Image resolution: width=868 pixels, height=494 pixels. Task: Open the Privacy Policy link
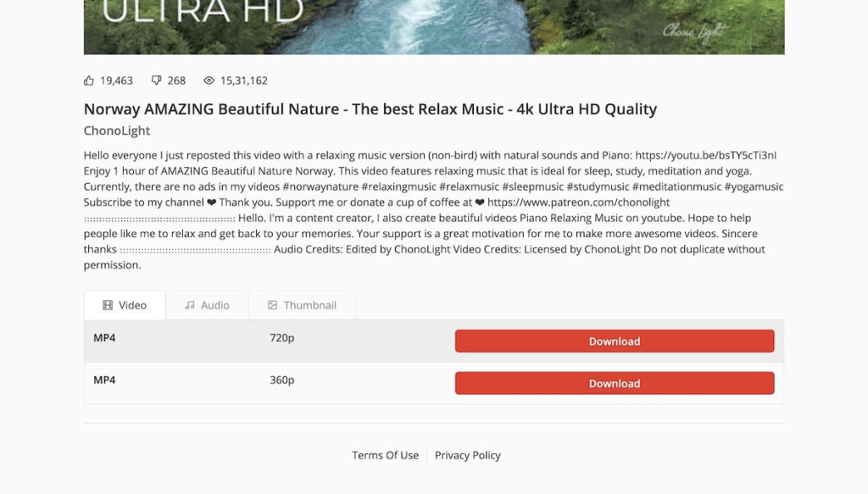(468, 455)
